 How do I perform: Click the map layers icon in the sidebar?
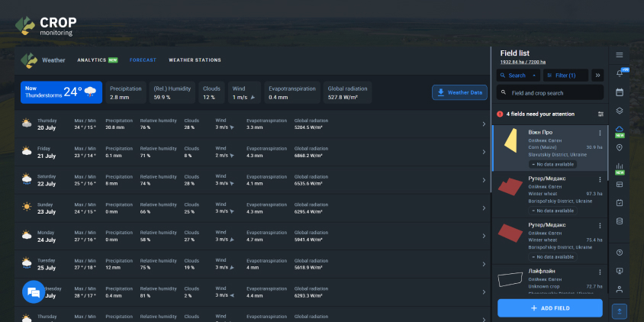click(620, 111)
